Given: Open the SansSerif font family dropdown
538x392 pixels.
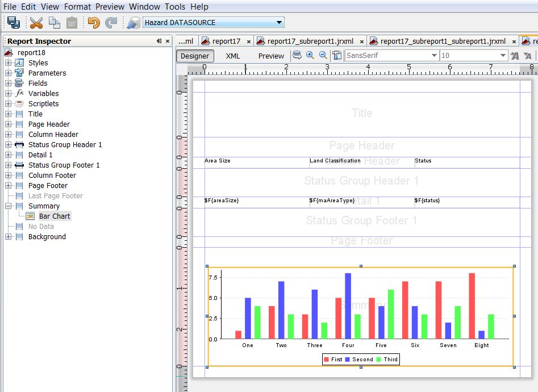Looking at the screenshot, I should 433,56.
